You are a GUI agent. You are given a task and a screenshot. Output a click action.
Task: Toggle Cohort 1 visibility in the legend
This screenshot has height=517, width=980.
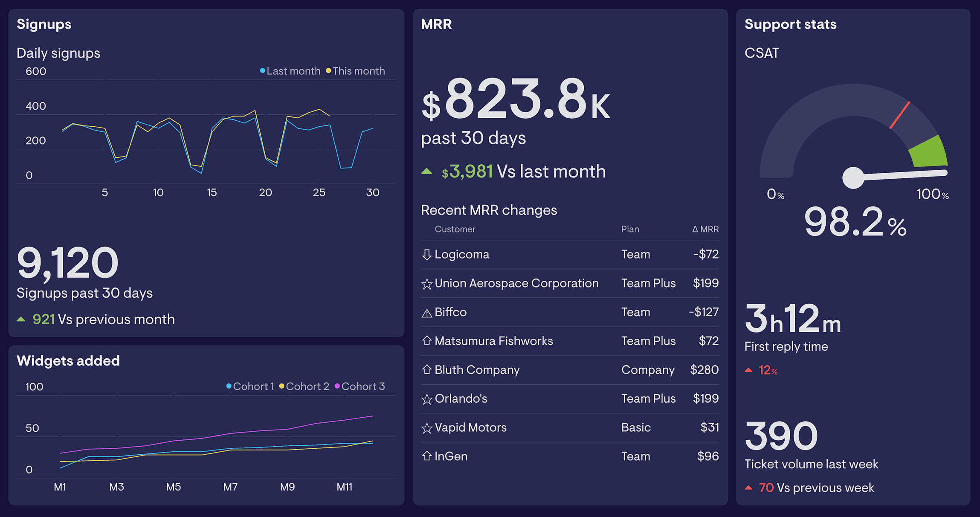[x=250, y=386]
